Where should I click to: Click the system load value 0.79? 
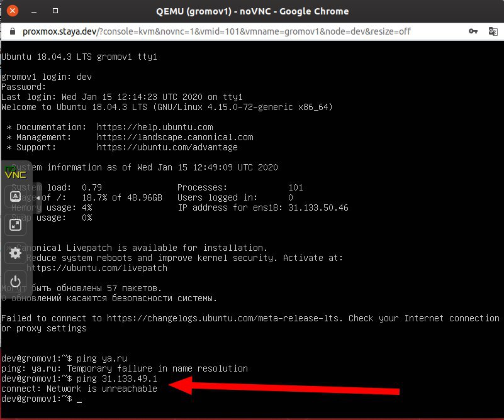point(92,187)
